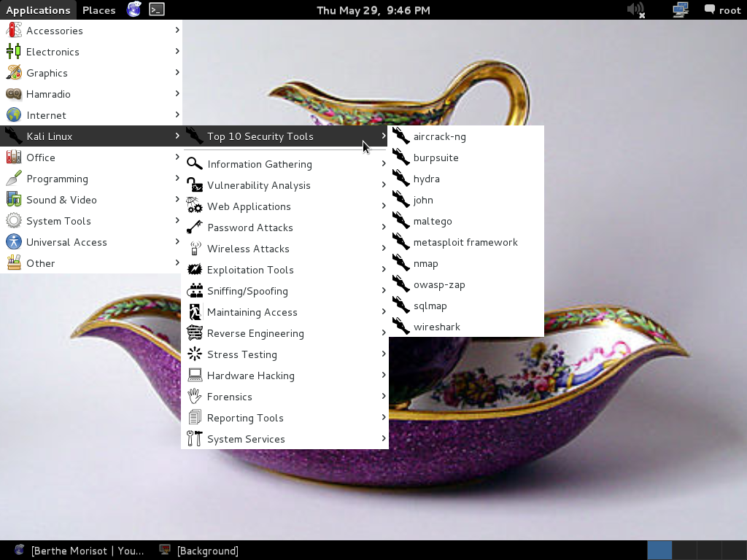747x560 pixels.
Task: Start burpsuite from the submenu
Action: 436,157
